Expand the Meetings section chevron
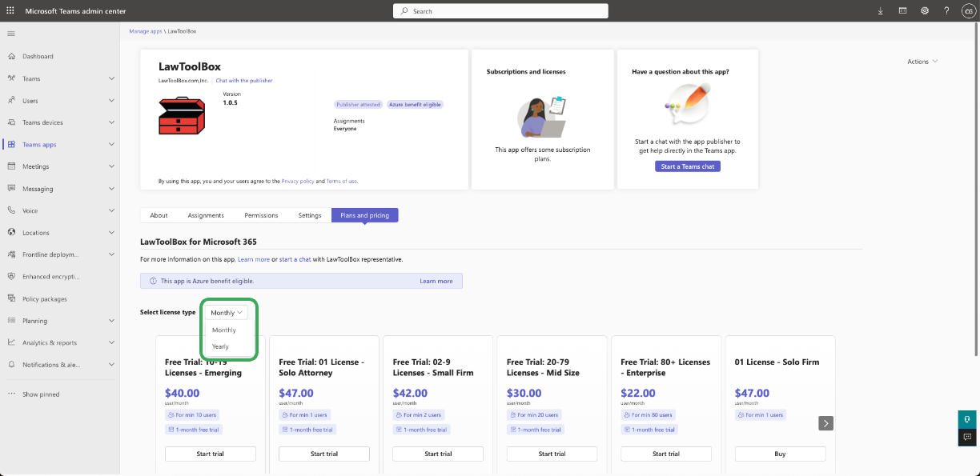 [111, 166]
